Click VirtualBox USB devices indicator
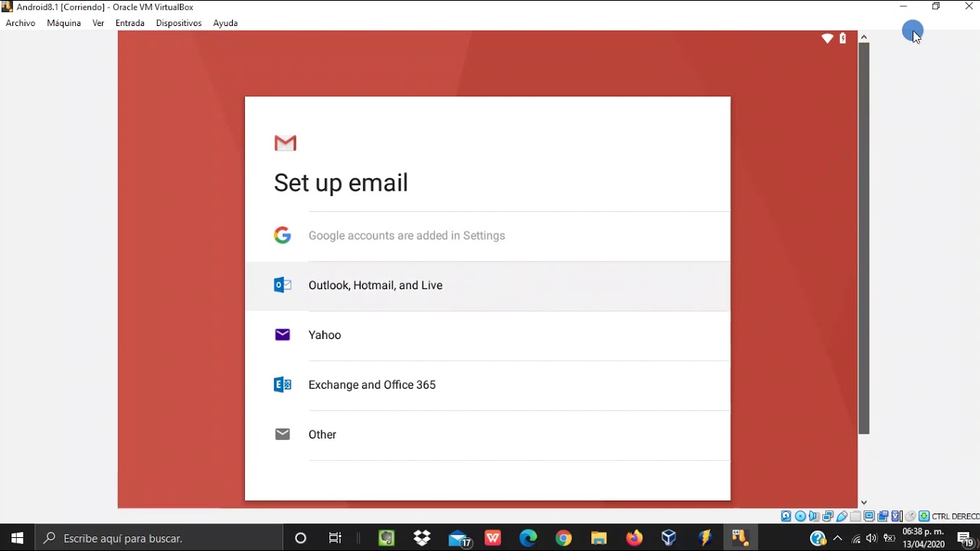The height and width of the screenshot is (551, 980). [841, 517]
